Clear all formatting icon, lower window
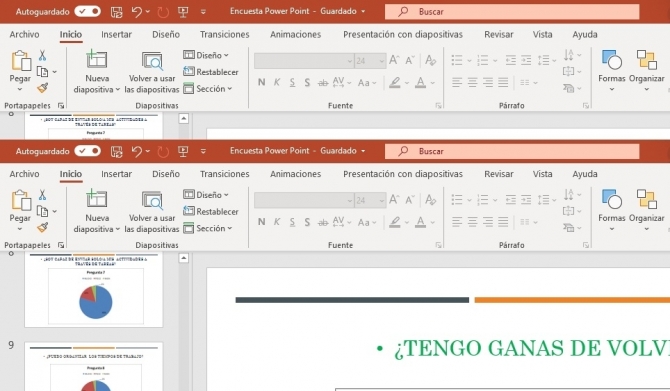Image resolution: width=670 pixels, height=391 pixels. [x=430, y=200]
